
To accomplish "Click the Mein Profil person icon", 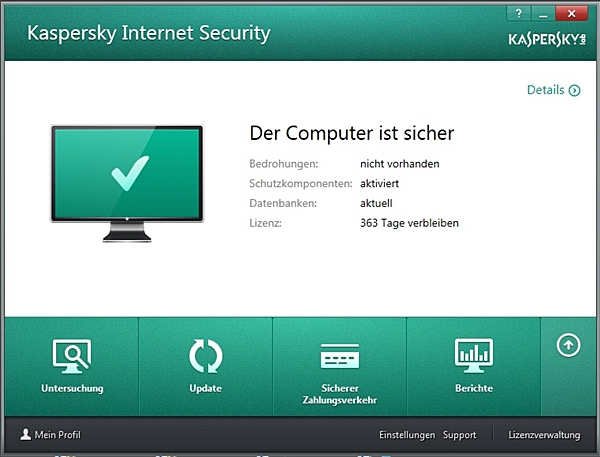I will pyautogui.click(x=26, y=434).
